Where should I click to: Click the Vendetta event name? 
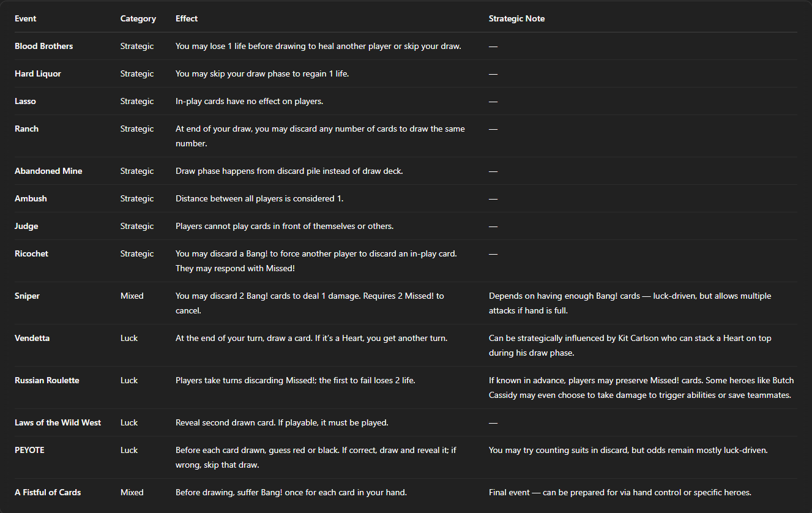32,338
